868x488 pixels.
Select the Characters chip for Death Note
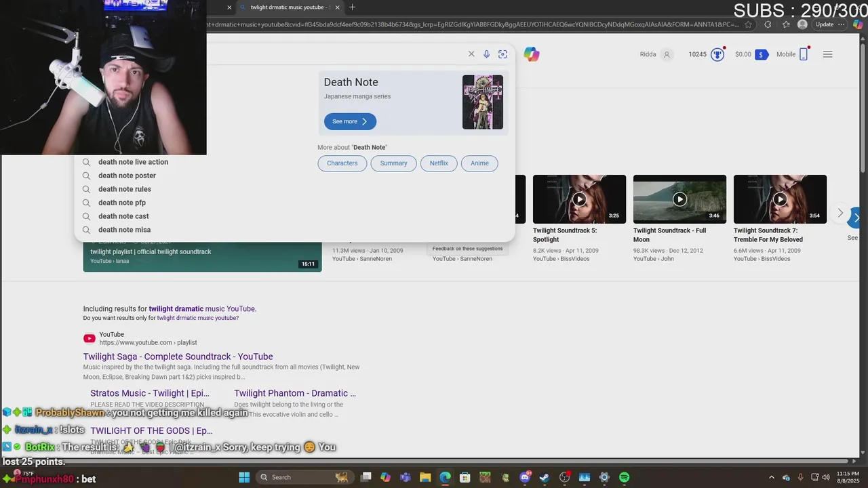[x=342, y=163]
